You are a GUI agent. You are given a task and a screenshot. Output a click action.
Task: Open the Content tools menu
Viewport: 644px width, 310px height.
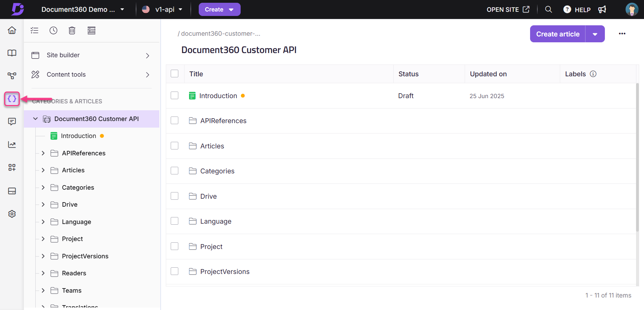pyautogui.click(x=91, y=75)
